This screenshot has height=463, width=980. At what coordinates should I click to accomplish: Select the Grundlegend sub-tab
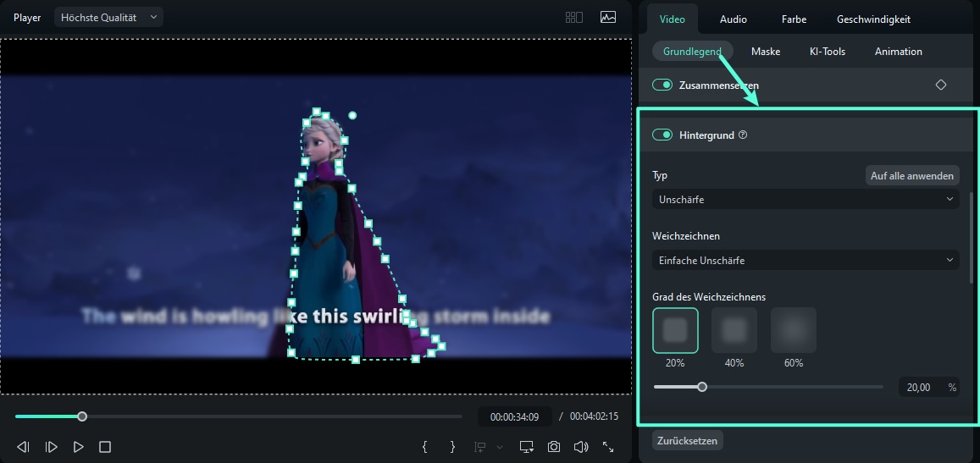point(693,52)
